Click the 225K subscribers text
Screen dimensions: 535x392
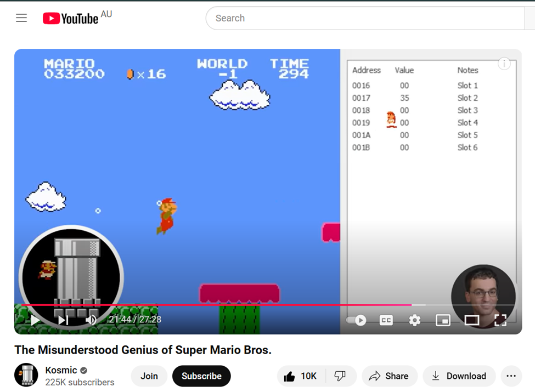[80, 383]
